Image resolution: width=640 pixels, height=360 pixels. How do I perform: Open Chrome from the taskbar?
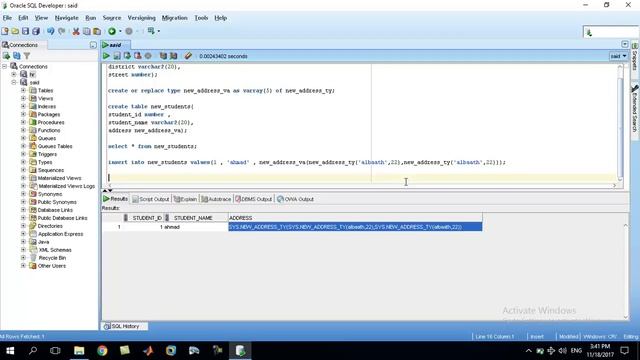tap(102, 351)
